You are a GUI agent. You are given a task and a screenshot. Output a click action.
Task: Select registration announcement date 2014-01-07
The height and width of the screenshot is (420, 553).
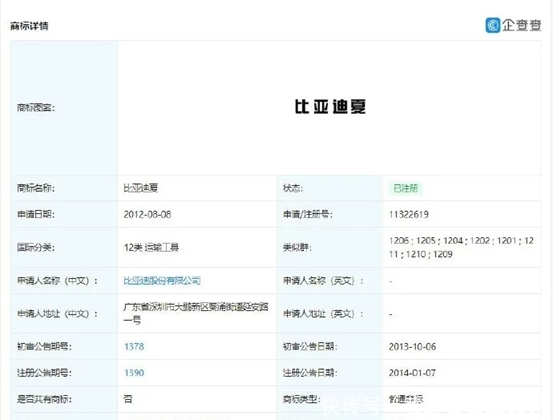(x=412, y=373)
